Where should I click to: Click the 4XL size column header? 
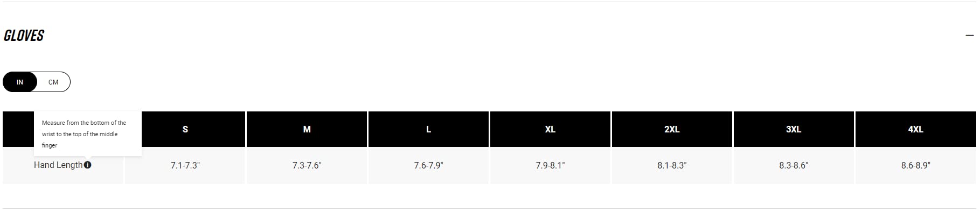click(916, 129)
